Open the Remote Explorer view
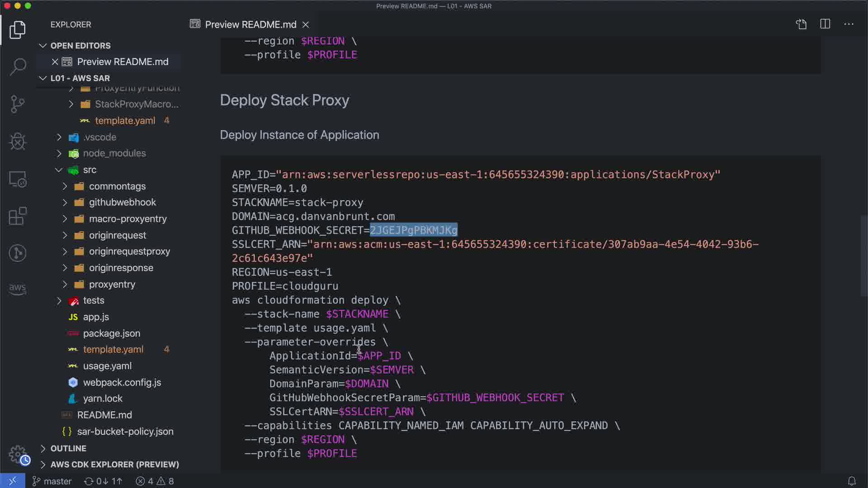Viewport: 868px width, 488px height. point(18,179)
